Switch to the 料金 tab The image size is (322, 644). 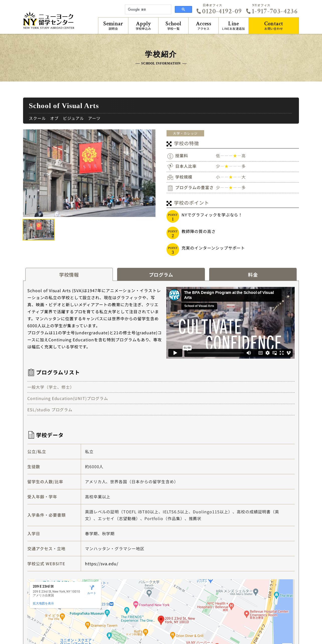(x=253, y=275)
